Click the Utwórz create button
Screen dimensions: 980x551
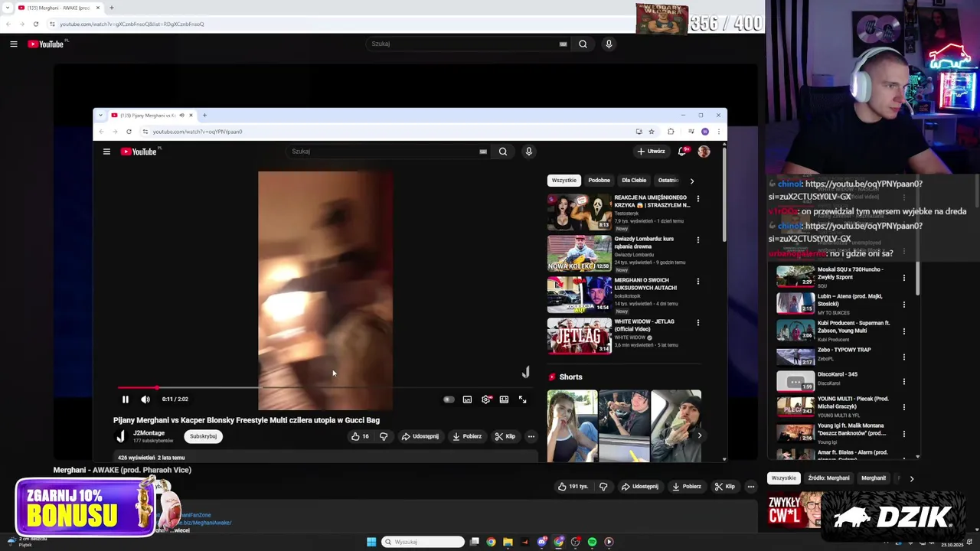(x=652, y=152)
